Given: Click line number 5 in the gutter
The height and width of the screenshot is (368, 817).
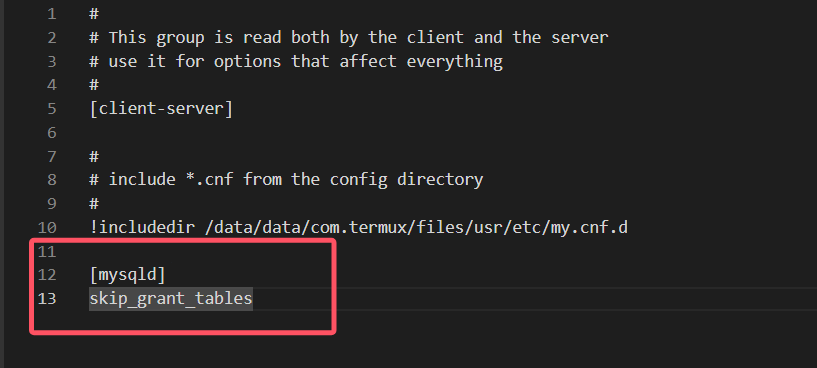Looking at the screenshot, I should (x=52, y=109).
